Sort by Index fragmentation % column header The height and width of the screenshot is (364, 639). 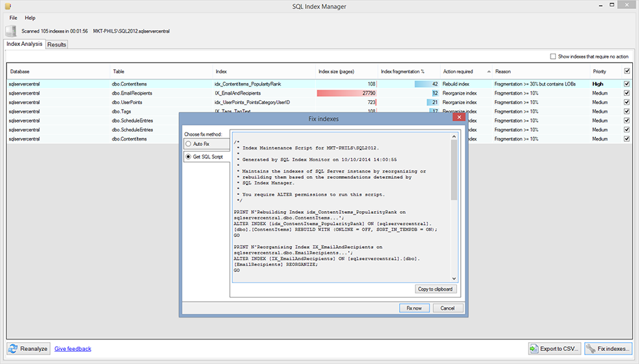(x=409, y=71)
